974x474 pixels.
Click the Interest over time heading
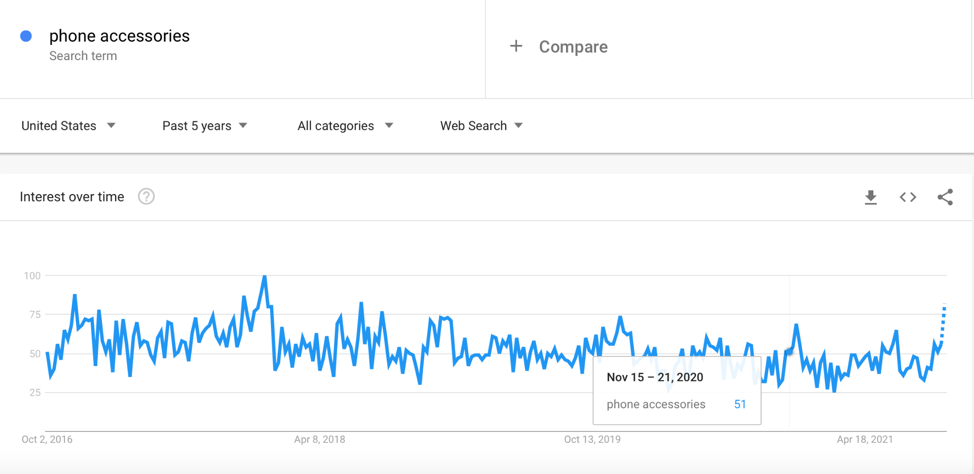pos(72,197)
